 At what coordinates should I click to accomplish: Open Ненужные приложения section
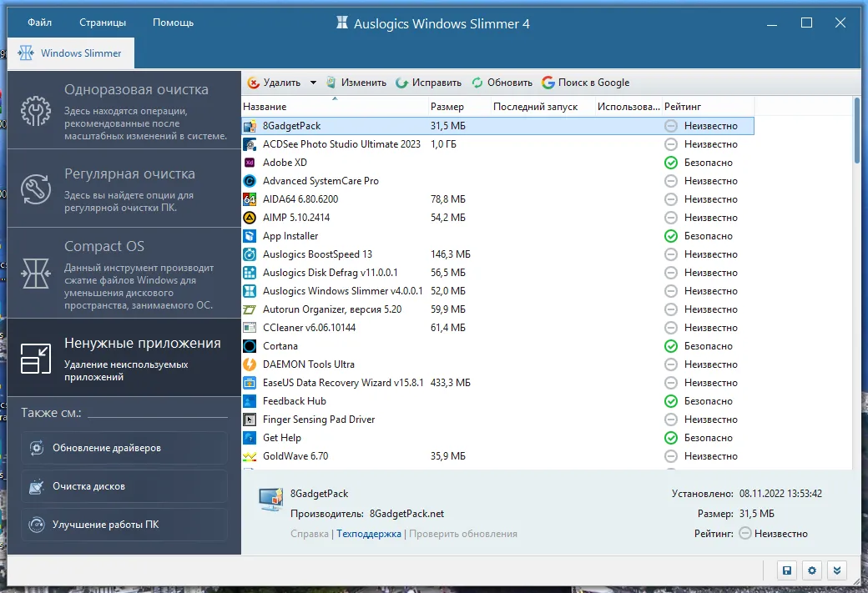(124, 358)
